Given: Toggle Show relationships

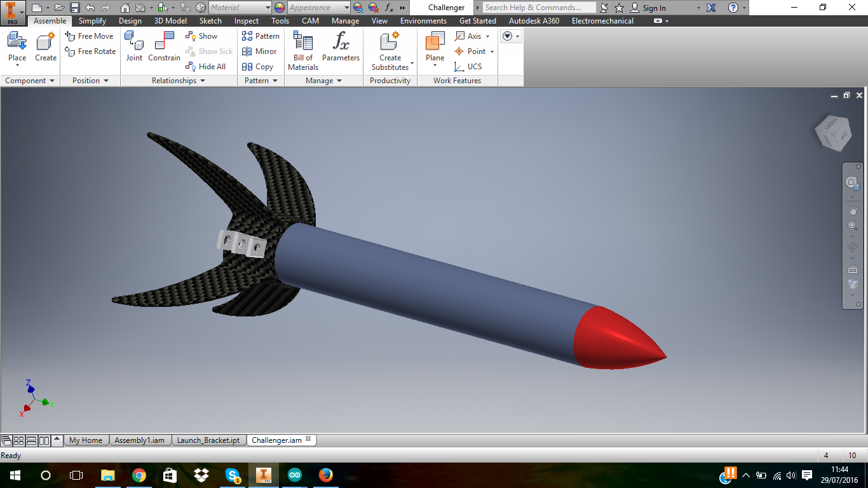Looking at the screenshot, I should tap(201, 36).
